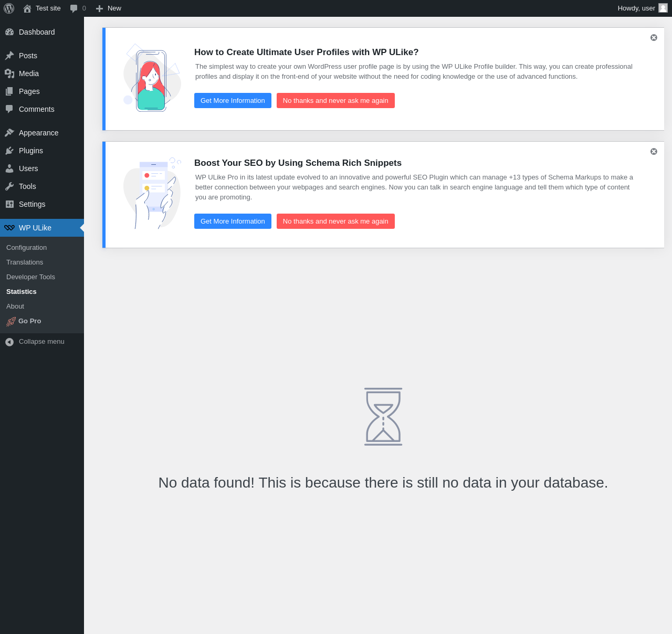The width and height of the screenshot is (672, 634).
Task: Click the Comments speech bubble sidebar icon
Action: (x=9, y=109)
